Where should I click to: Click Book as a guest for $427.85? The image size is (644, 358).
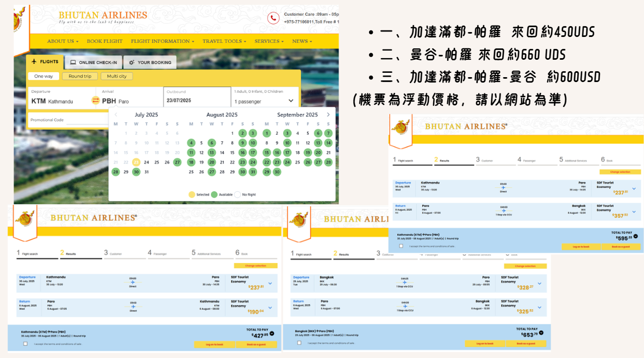[257, 344]
